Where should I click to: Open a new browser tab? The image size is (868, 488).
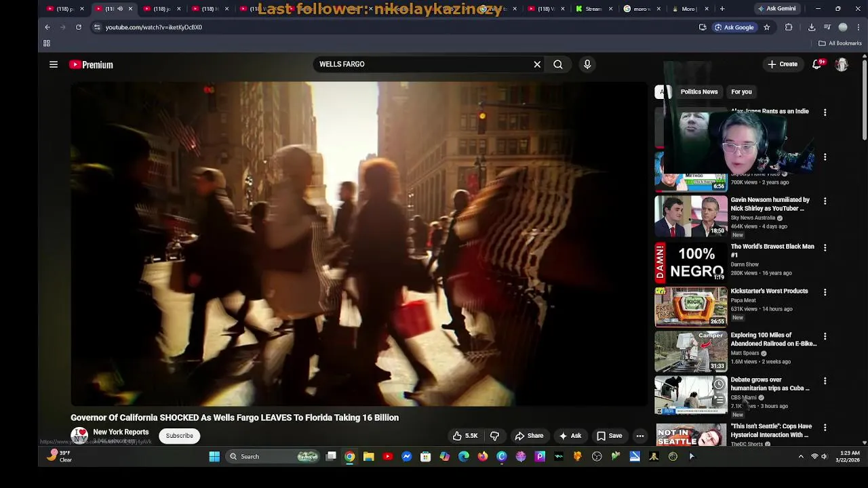pyautogui.click(x=722, y=9)
